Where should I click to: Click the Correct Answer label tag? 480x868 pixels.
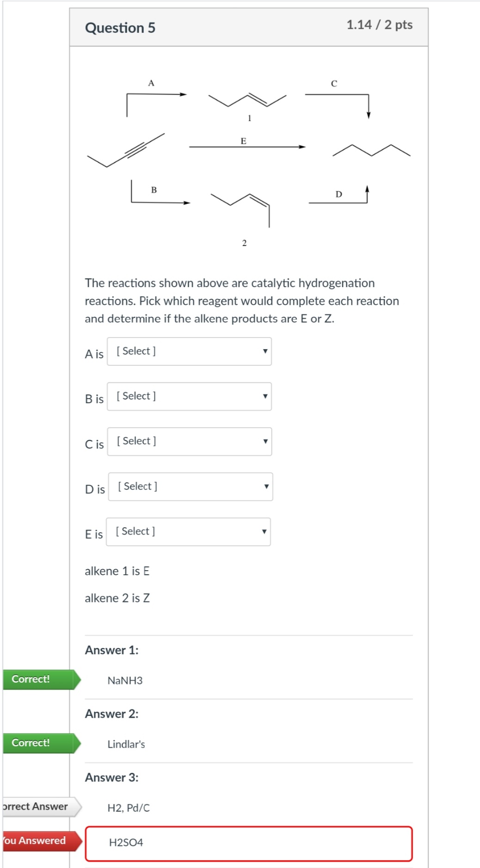(37, 806)
